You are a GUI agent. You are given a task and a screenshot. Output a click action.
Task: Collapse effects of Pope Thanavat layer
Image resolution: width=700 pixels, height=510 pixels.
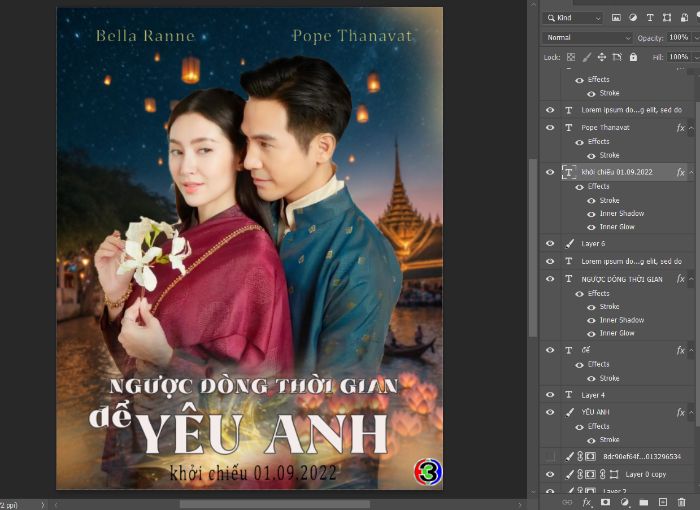(691, 128)
